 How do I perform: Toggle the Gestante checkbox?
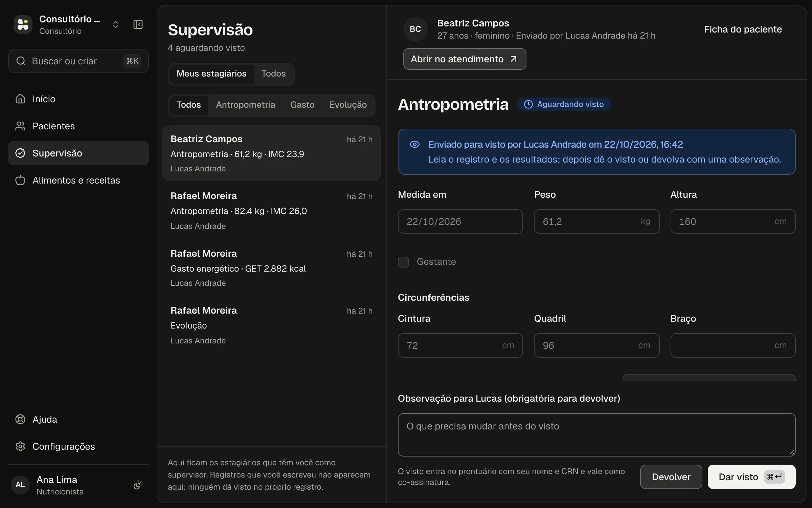(403, 262)
